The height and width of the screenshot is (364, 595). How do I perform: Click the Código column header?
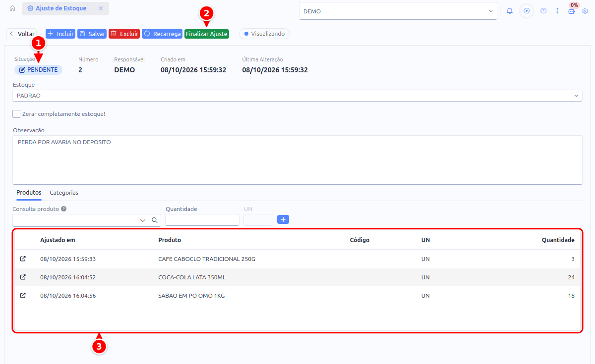pyautogui.click(x=359, y=240)
